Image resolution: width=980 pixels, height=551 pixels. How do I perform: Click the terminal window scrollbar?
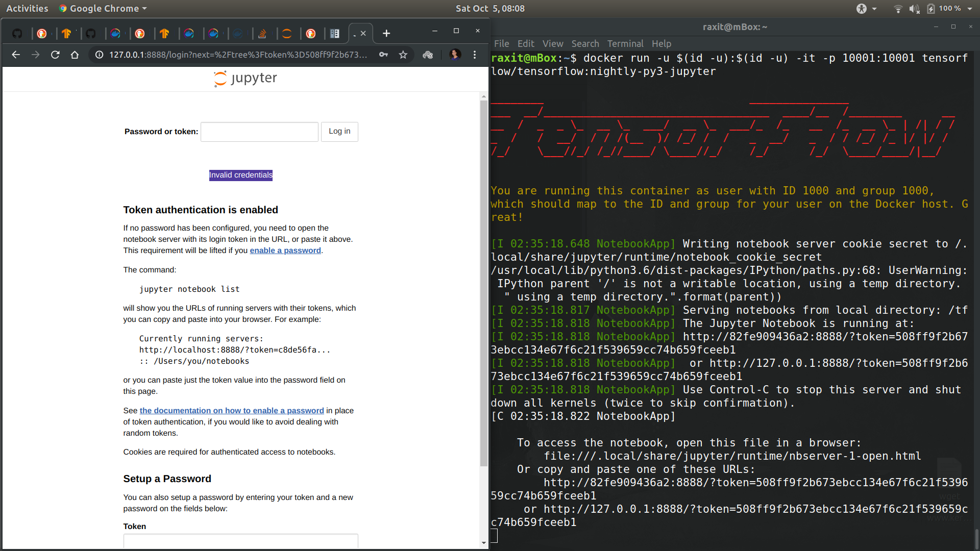[x=976, y=538]
